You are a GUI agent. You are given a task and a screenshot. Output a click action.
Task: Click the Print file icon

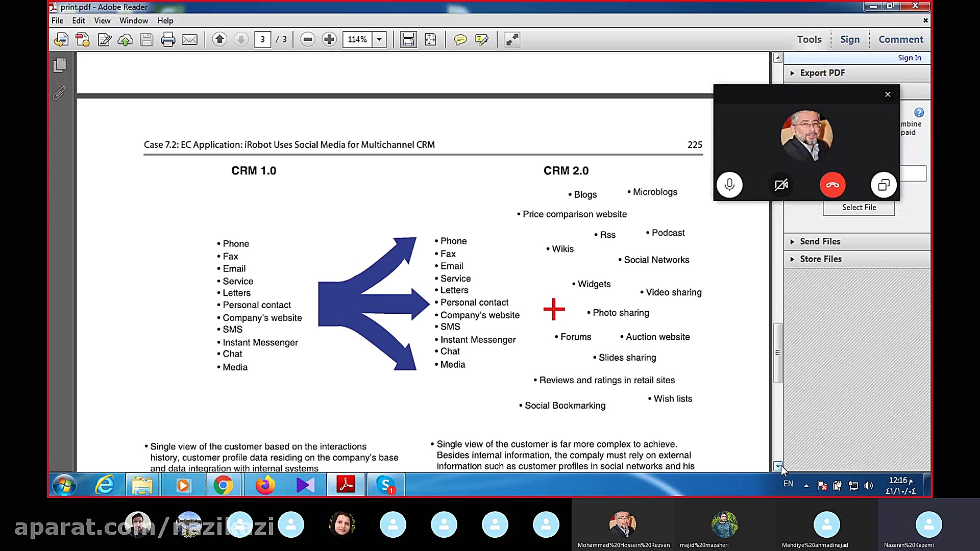pos(168,39)
